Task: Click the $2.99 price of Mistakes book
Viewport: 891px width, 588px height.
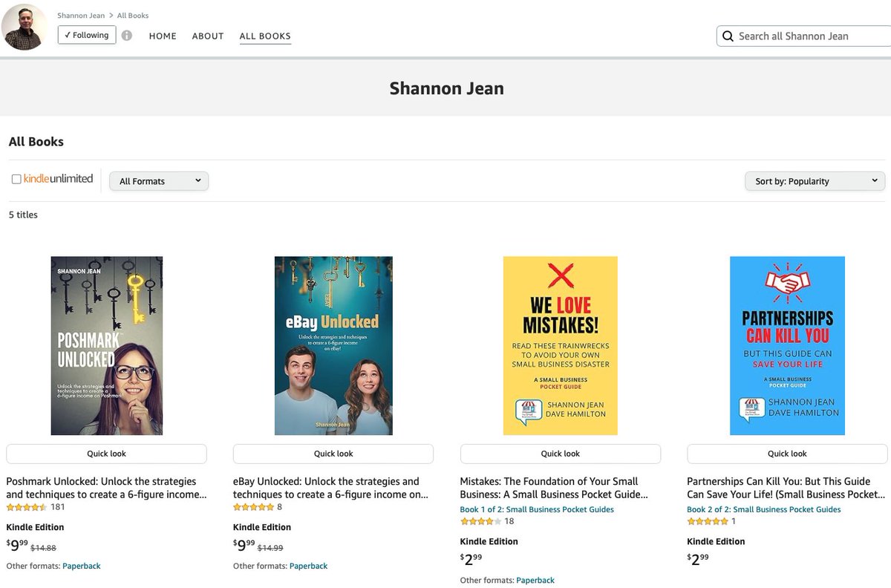Action: pyautogui.click(x=471, y=560)
